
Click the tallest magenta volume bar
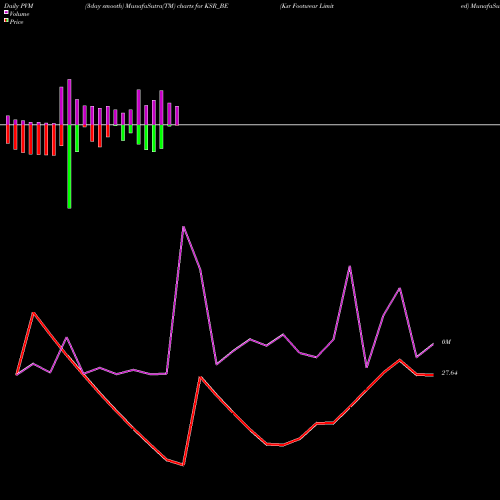click(69, 102)
